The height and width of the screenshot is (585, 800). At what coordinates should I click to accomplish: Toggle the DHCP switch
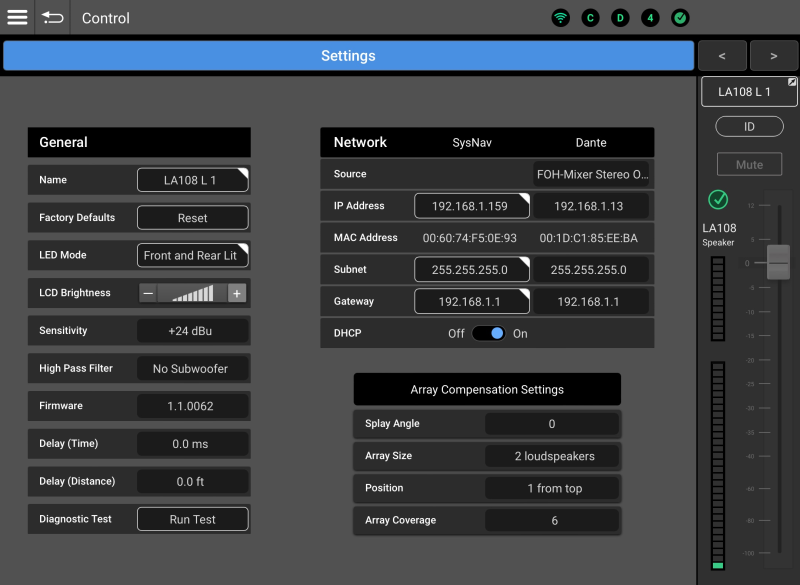pyautogui.click(x=489, y=333)
